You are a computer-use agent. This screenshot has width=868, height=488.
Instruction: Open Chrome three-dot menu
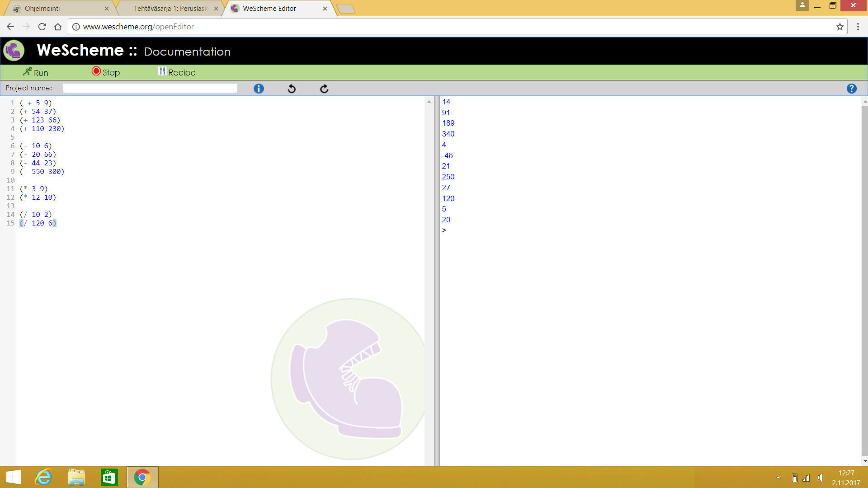tap(858, 27)
